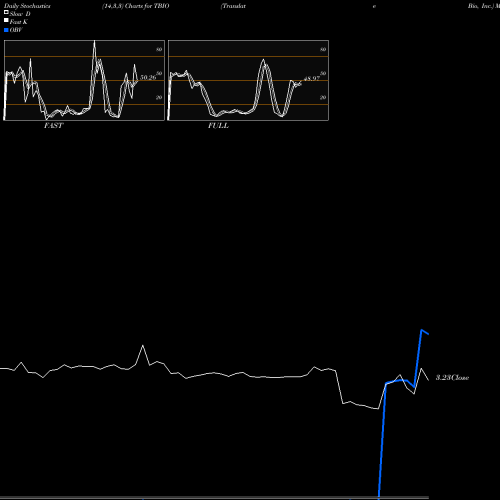Screen dimensions: 500x500
Task: Click the 80 axis label in FAST chart
Action: (159, 49)
